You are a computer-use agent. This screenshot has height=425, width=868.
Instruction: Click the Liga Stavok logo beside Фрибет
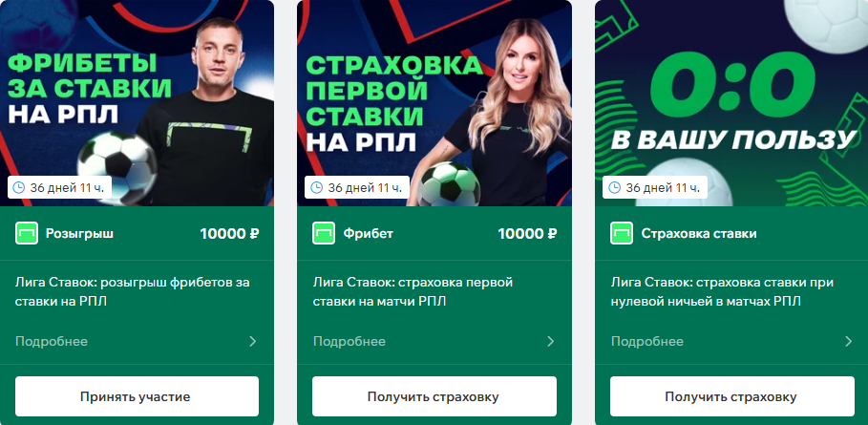pyautogui.click(x=324, y=234)
